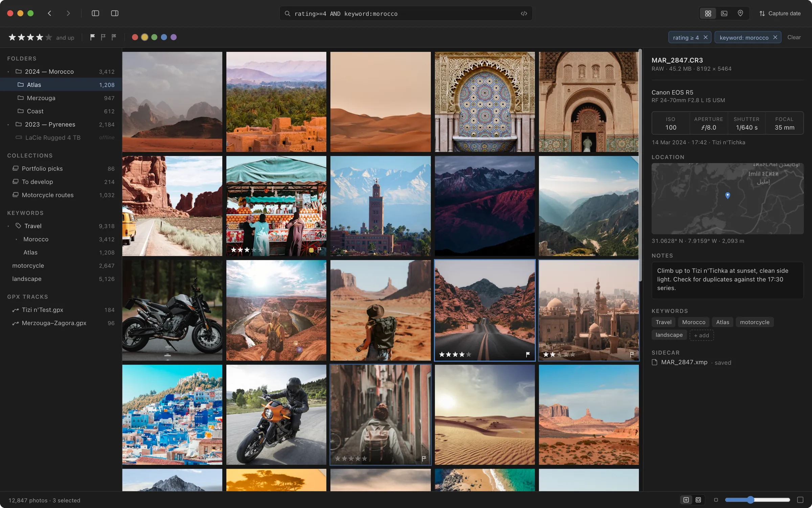Screen dimensions: 812x508
Task: Open the Portfolio picks collection
Action: tap(61, 168)
